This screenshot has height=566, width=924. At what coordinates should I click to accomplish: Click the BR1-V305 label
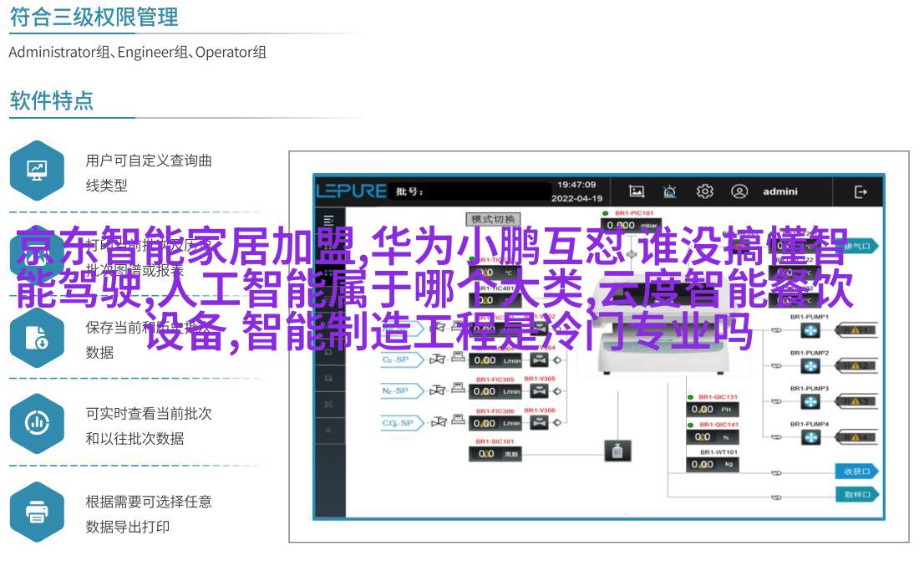tap(540, 379)
